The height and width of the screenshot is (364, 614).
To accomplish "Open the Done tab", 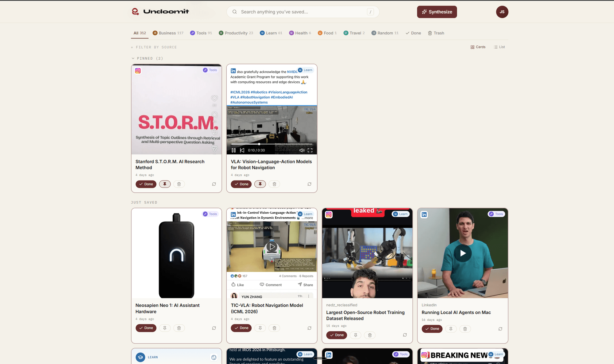I will (413, 33).
